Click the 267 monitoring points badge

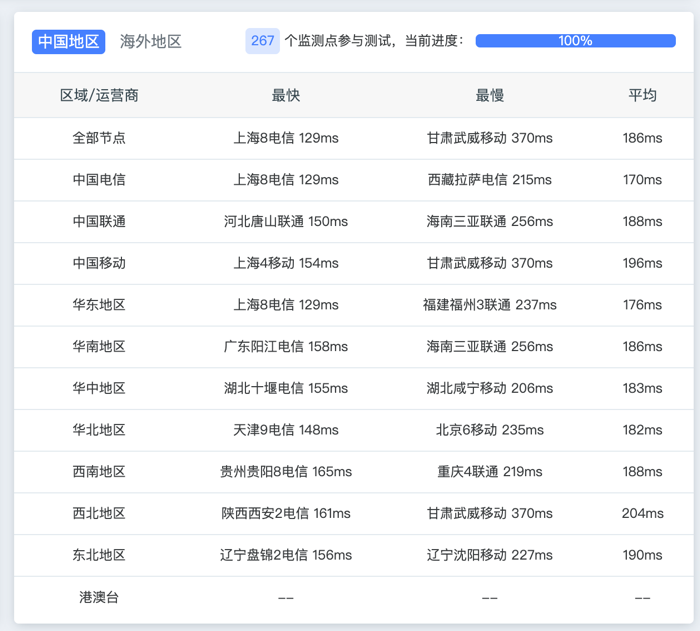[x=262, y=41]
